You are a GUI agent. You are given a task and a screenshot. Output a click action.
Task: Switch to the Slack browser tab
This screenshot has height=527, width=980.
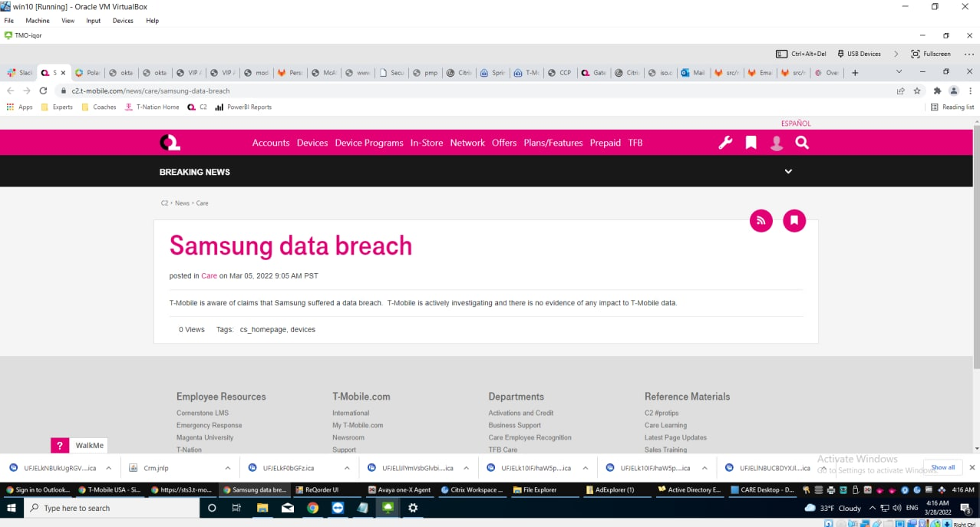20,73
